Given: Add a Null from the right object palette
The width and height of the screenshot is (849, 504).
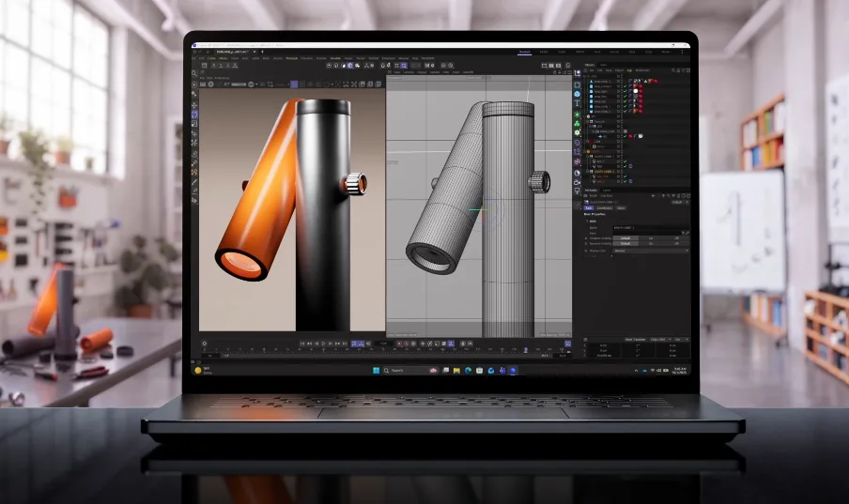Looking at the screenshot, I should 578,73.
